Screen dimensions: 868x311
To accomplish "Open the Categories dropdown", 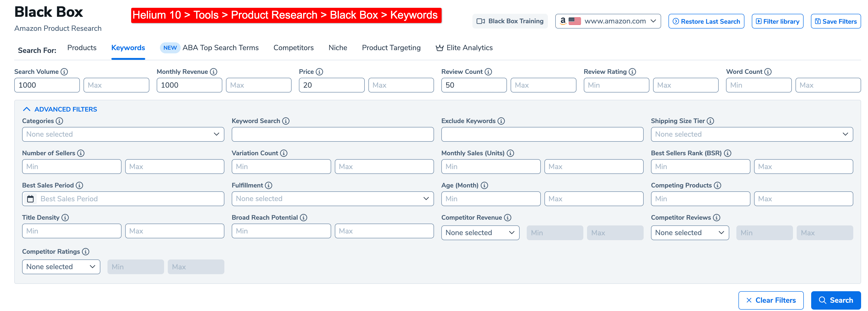I will (123, 134).
